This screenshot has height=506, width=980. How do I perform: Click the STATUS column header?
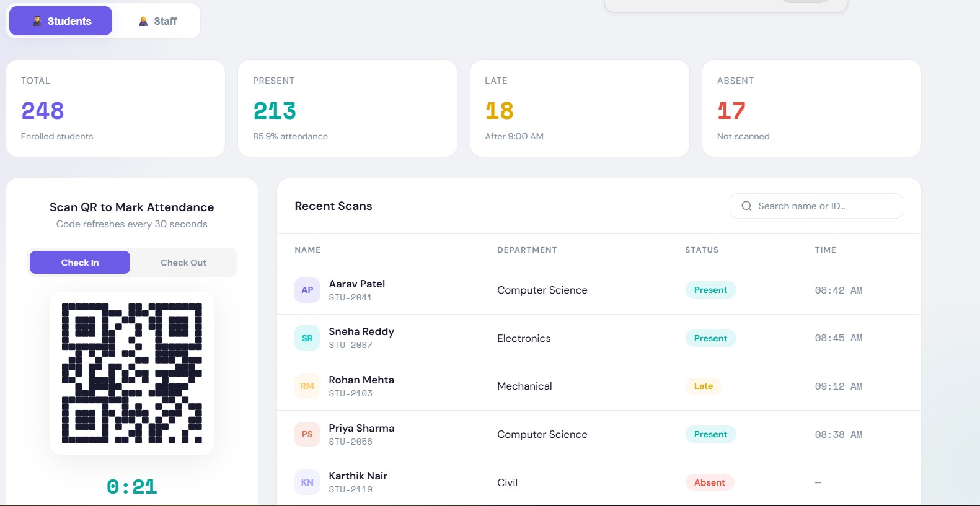(x=702, y=250)
